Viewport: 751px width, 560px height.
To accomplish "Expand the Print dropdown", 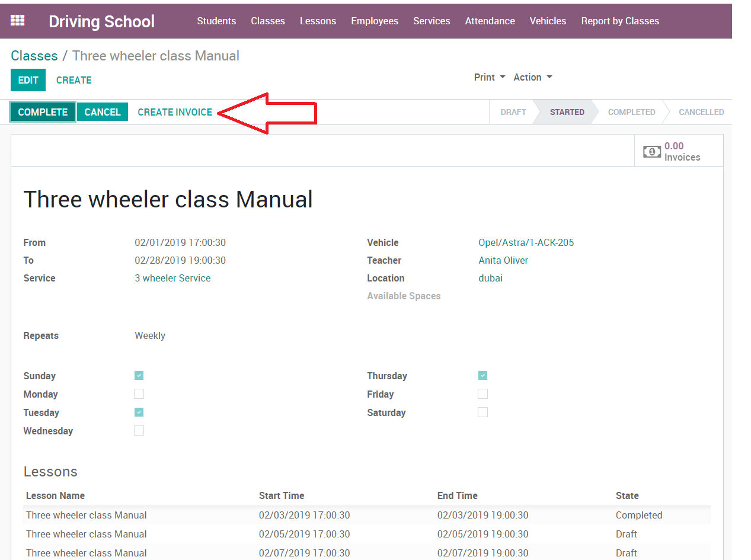I will tap(490, 78).
